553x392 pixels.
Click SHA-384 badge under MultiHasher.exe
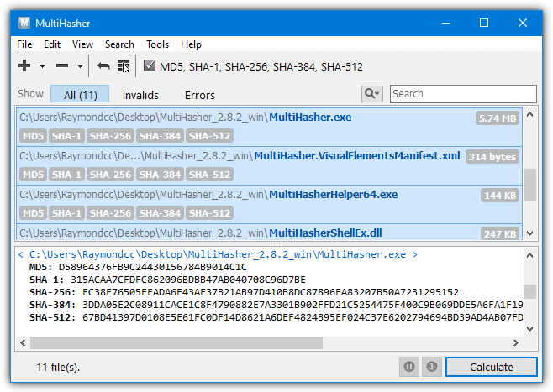(x=161, y=136)
